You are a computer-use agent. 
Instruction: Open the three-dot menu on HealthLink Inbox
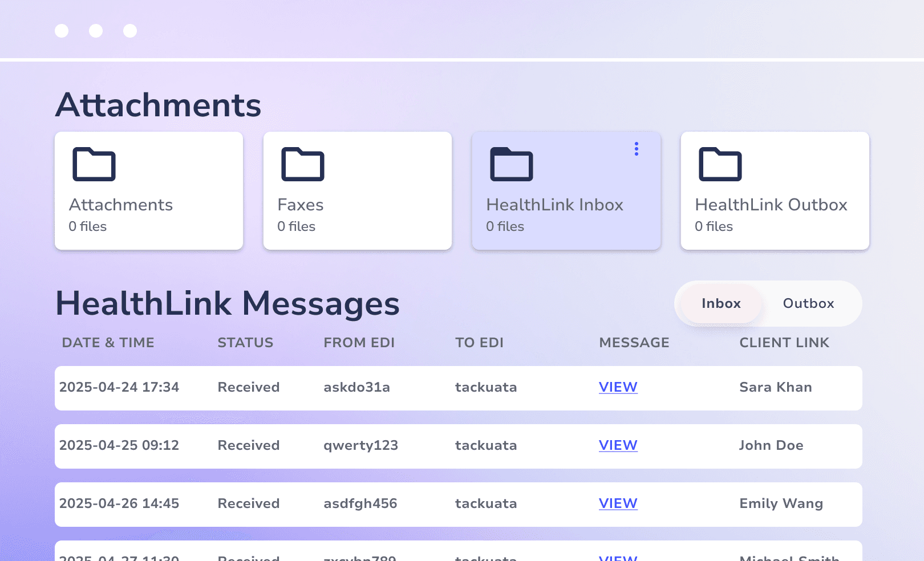(637, 149)
